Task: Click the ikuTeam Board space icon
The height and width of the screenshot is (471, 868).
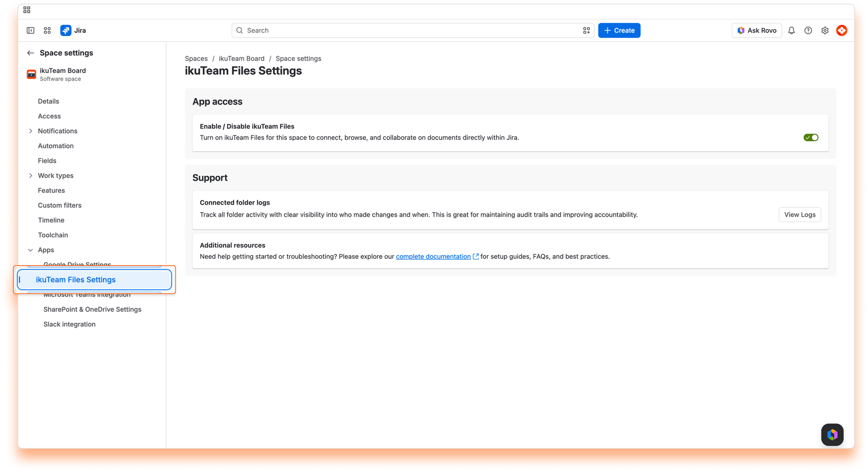Action: coord(31,74)
